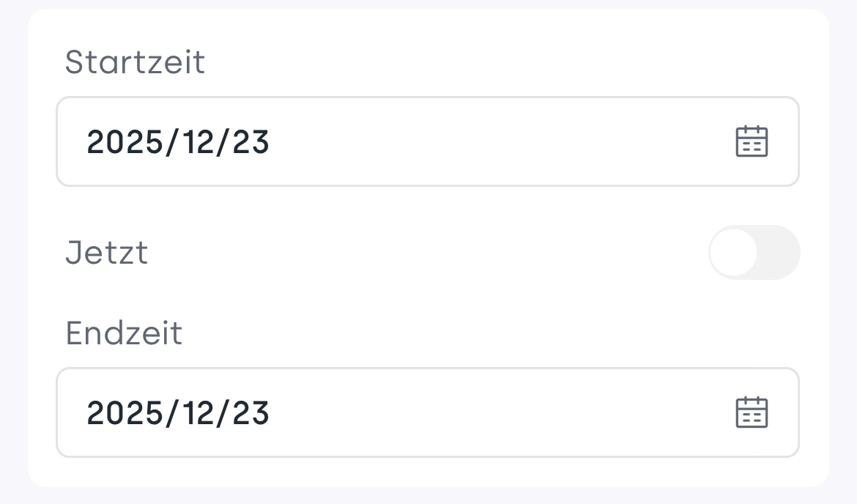Click empty space inside the Startzeit field
This screenshot has height=504, width=857.
(x=498, y=141)
